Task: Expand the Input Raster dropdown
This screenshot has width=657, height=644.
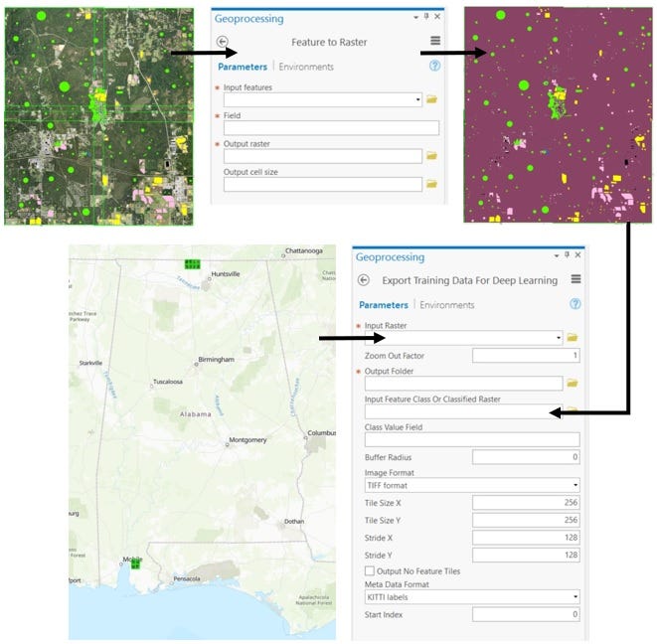Action: [x=559, y=338]
